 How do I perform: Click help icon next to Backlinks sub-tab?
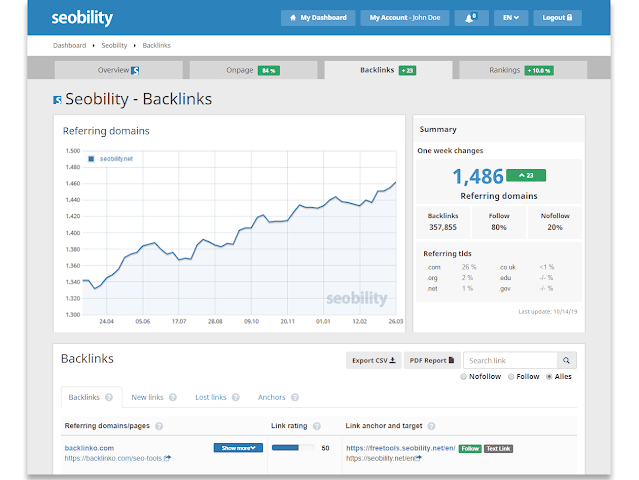coord(109,397)
